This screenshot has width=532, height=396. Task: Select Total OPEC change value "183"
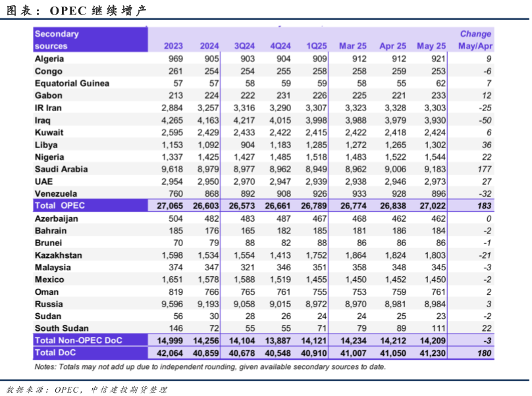pos(484,206)
